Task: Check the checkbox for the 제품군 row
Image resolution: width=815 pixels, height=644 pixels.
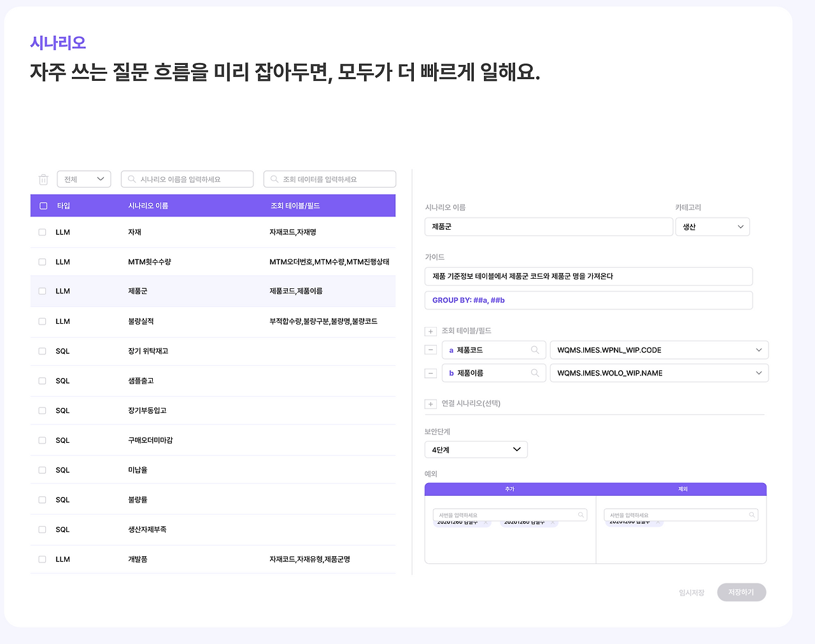Action: [x=42, y=291]
